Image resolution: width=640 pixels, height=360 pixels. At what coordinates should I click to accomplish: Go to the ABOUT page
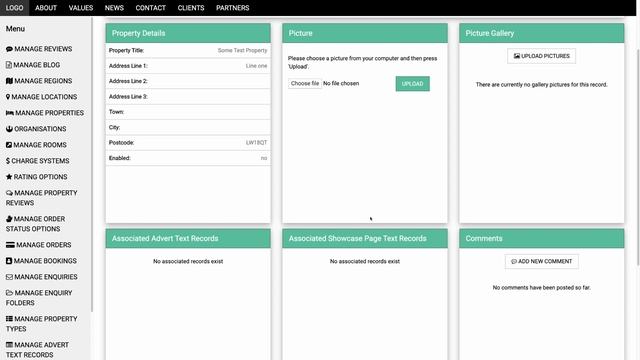(46, 8)
